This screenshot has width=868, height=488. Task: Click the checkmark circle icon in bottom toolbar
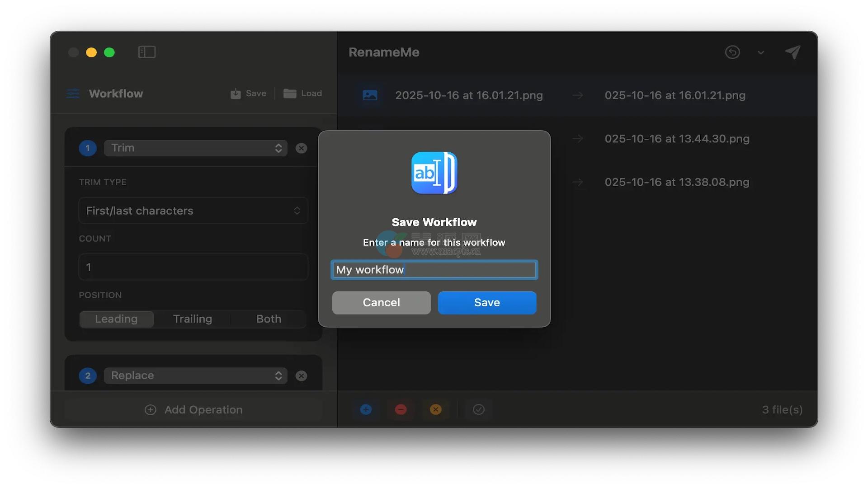click(478, 409)
